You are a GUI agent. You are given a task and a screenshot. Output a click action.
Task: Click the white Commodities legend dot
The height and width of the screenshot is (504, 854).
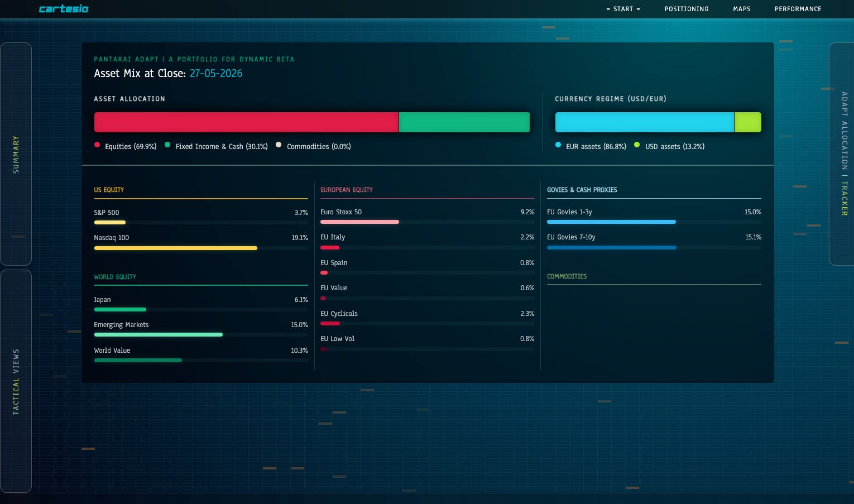point(279,145)
